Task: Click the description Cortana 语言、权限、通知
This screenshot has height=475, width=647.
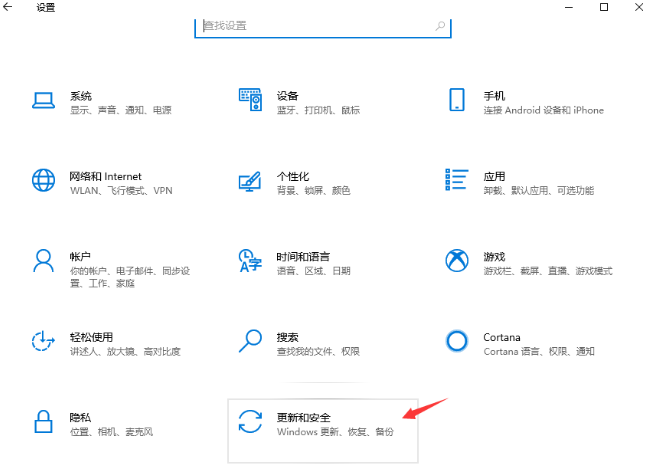Action: [x=539, y=352]
